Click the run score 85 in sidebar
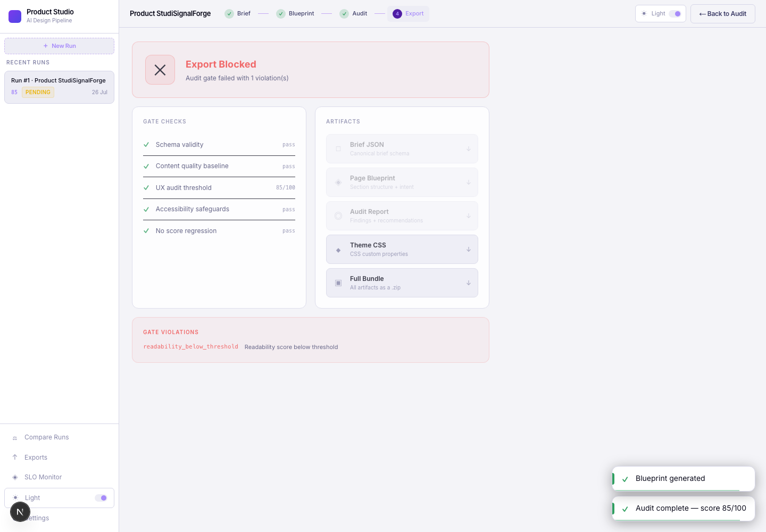 pos(14,93)
